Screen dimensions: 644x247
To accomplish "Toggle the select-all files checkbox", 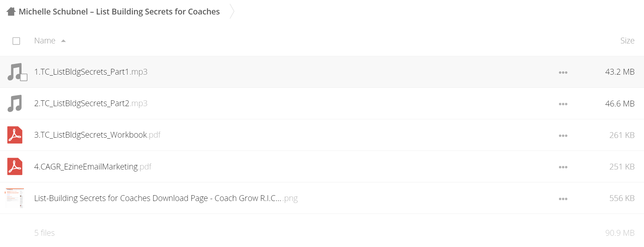I will (x=16, y=41).
